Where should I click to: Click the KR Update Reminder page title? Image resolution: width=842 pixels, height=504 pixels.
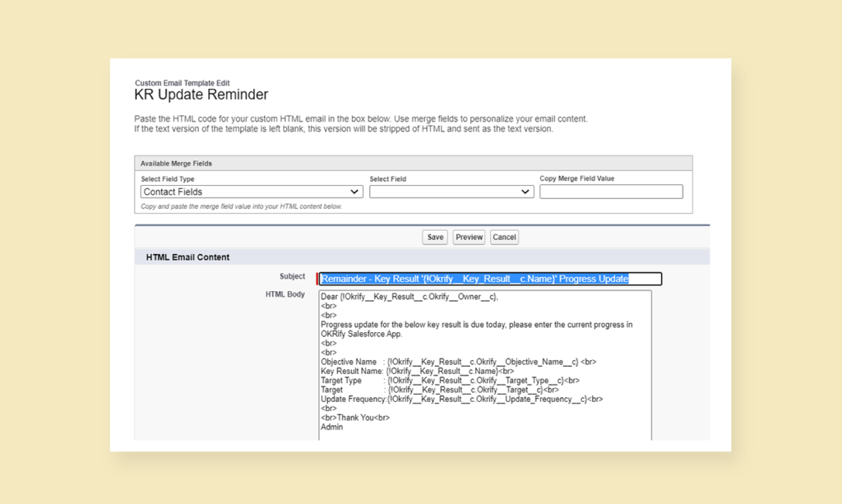click(201, 95)
